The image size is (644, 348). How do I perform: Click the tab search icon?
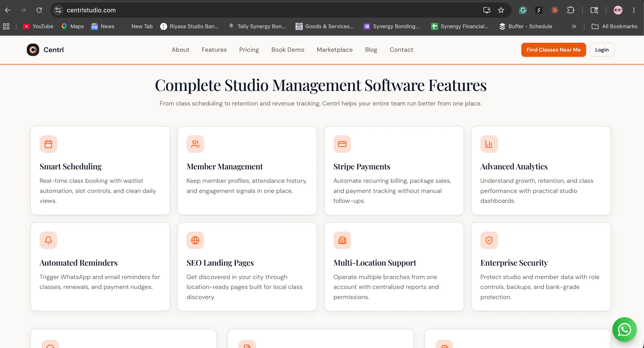(x=594, y=10)
